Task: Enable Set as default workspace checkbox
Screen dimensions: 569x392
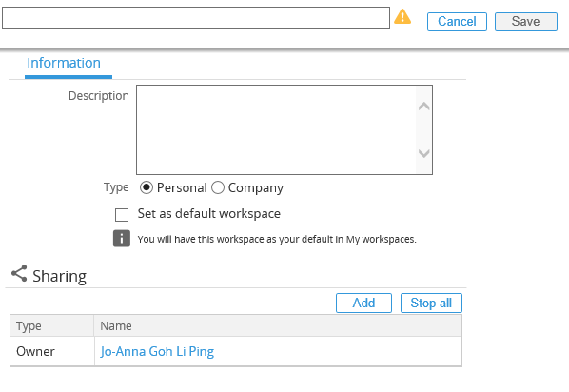Action: click(x=122, y=214)
